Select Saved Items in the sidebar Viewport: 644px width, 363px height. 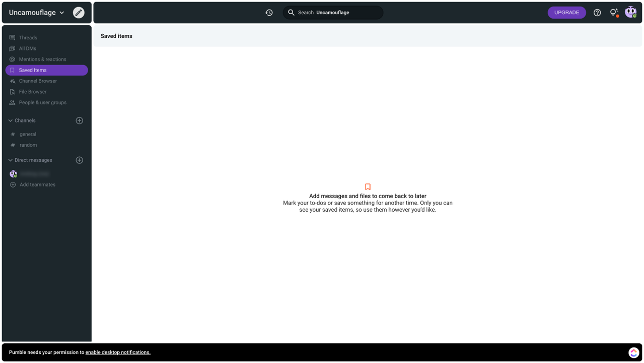[x=47, y=70]
